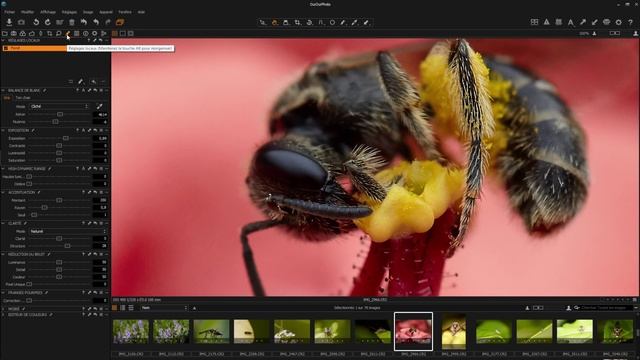Switch browser to grid view icon
Viewport: 640px width, 360px height.
click(x=123, y=308)
